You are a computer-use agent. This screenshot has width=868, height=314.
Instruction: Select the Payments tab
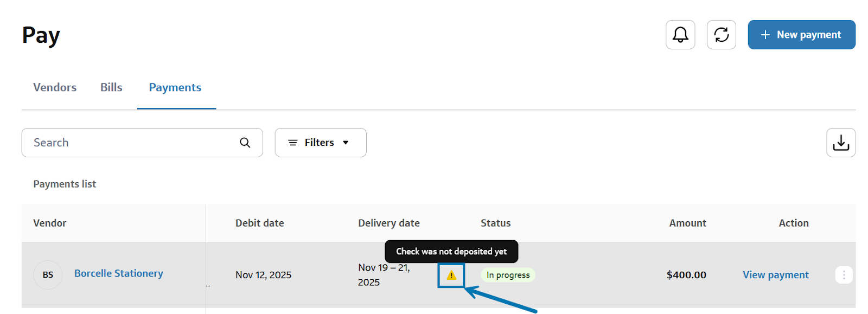click(175, 87)
